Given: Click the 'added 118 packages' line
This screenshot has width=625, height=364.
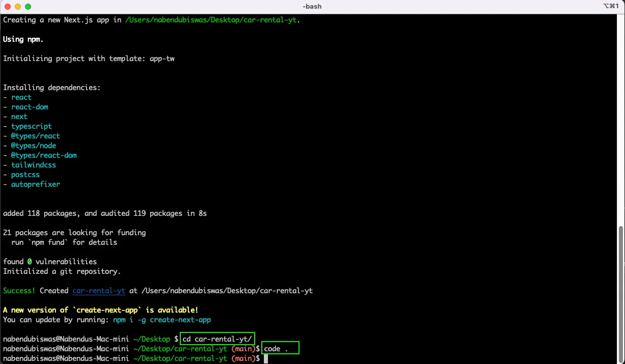Looking at the screenshot, I should tap(105, 213).
